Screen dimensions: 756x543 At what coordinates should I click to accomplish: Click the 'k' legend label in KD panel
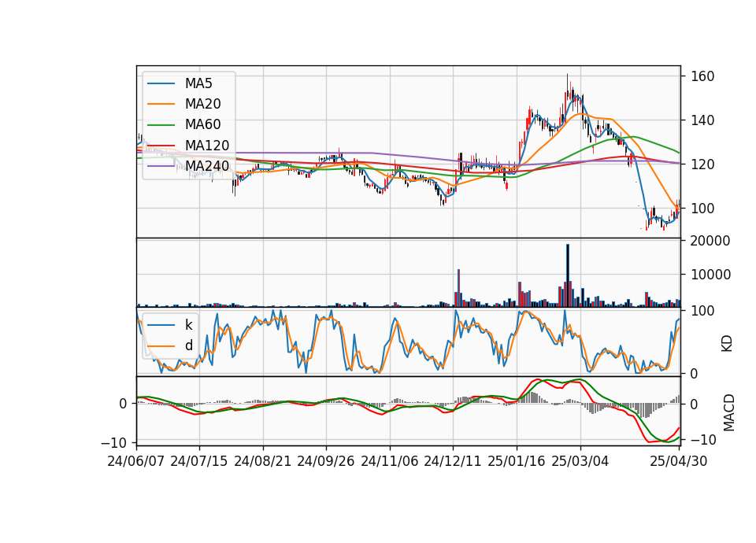coord(188,325)
